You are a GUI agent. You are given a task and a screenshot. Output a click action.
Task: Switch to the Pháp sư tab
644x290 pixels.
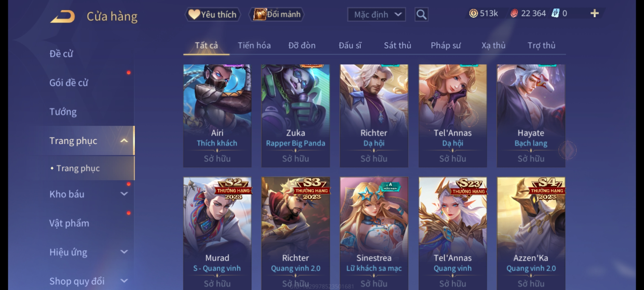pyautogui.click(x=446, y=46)
